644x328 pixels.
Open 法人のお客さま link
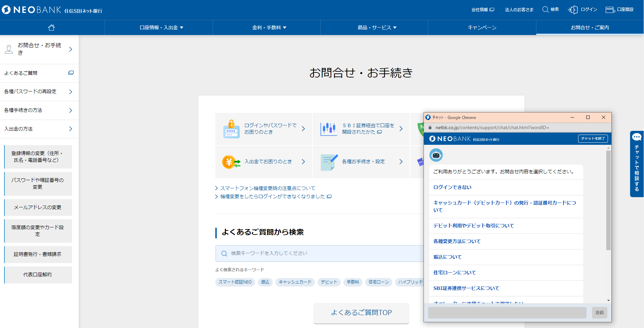(519, 10)
